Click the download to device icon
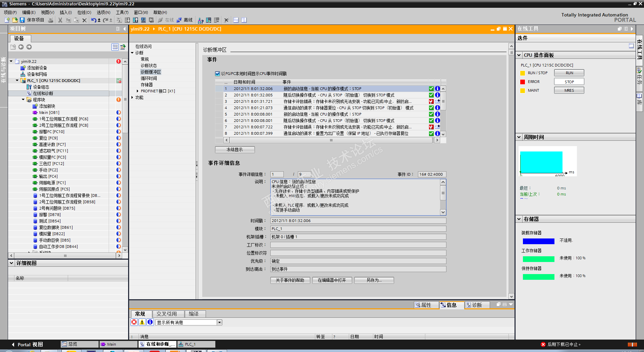 pos(127,20)
